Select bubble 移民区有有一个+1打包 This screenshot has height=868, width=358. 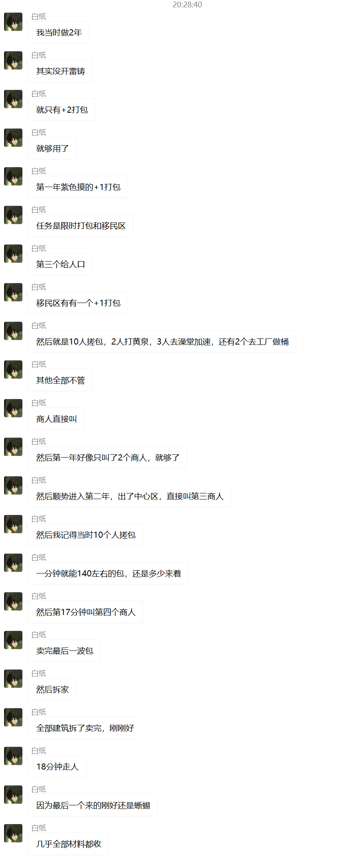(78, 303)
